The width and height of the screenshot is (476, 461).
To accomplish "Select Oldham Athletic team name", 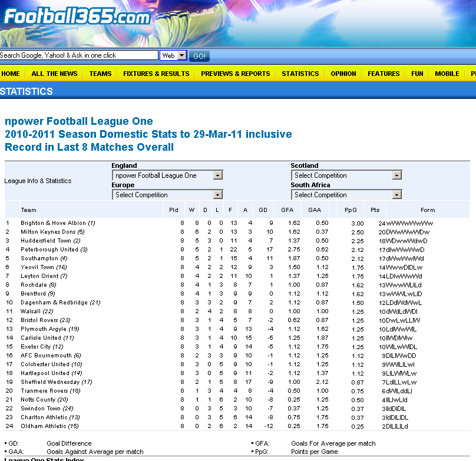I will (x=44, y=426).
